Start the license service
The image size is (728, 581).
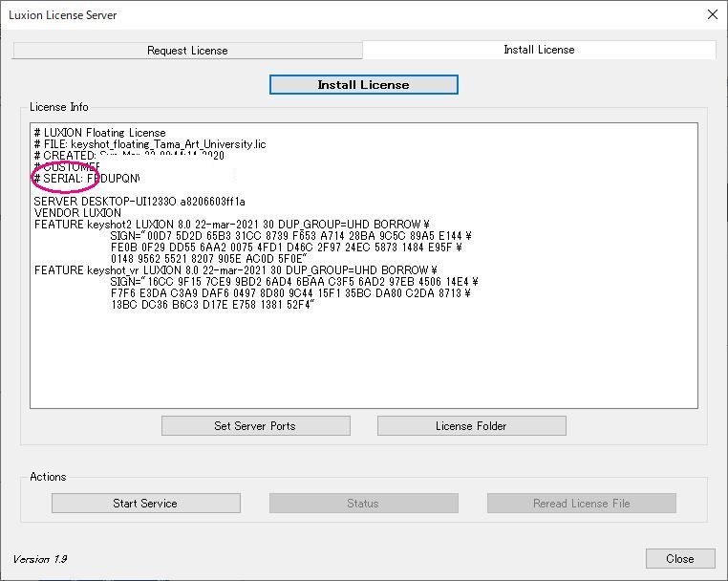(146, 504)
